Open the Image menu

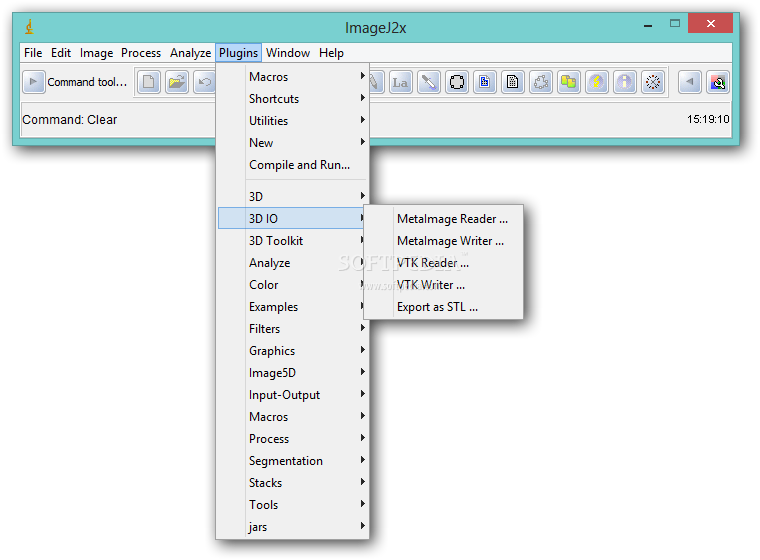click(96, 52)
